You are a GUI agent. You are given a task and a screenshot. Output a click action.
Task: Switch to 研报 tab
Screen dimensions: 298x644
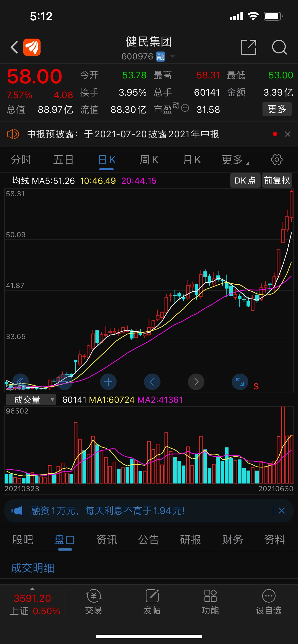191,540
